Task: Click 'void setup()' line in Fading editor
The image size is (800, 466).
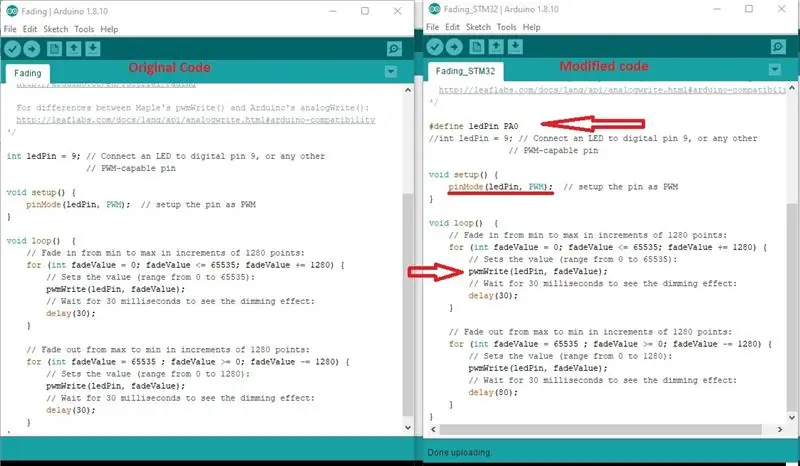Action: click(x=41, y=192)
